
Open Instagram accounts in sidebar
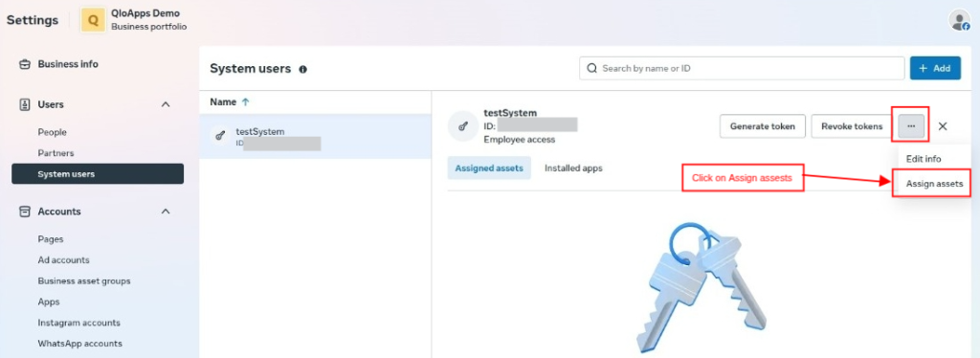click(x=78, y=323)
